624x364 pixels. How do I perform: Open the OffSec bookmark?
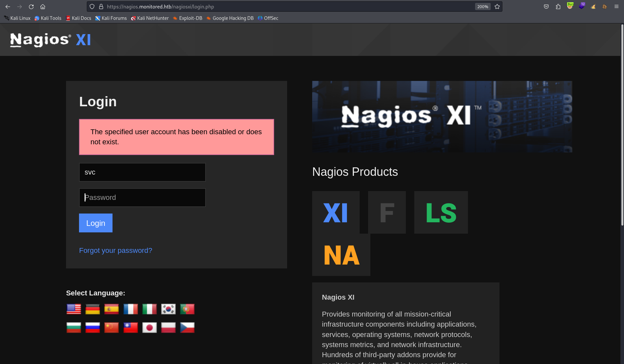click(x=268, y=18)
